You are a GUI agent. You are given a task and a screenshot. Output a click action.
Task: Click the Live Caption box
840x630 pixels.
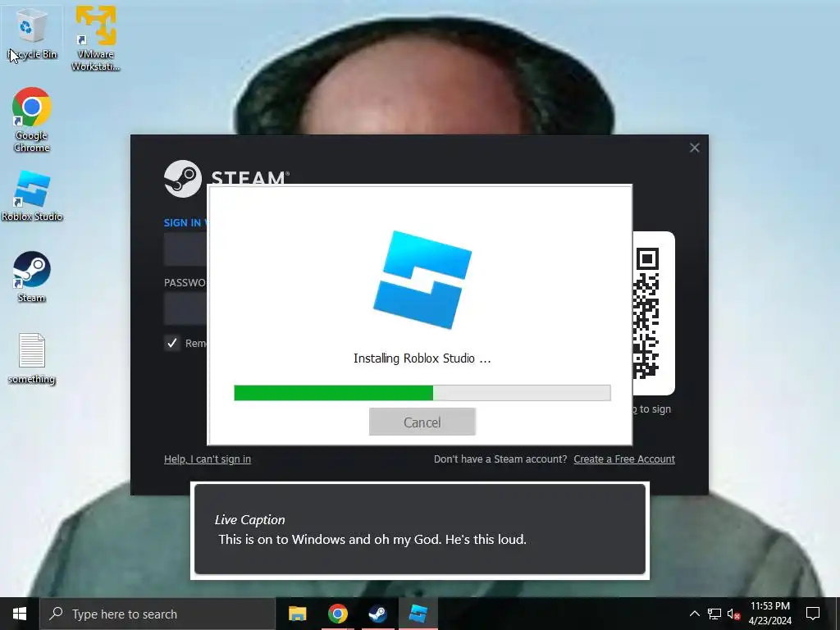420,529
